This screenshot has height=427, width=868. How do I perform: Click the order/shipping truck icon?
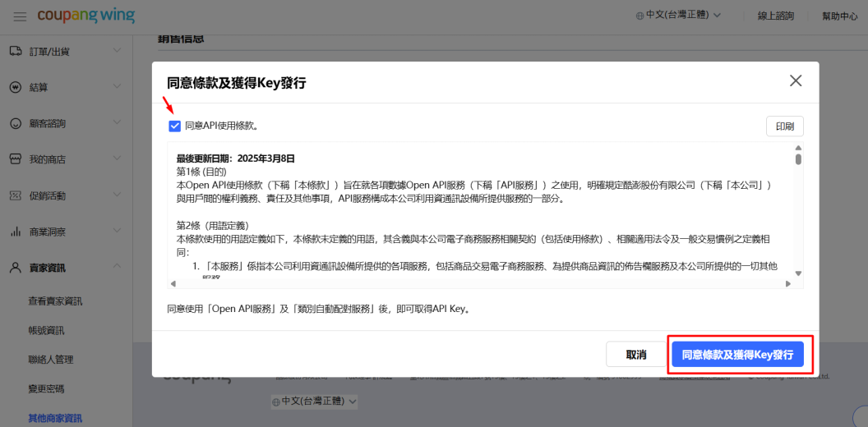(x=16, y=52)
